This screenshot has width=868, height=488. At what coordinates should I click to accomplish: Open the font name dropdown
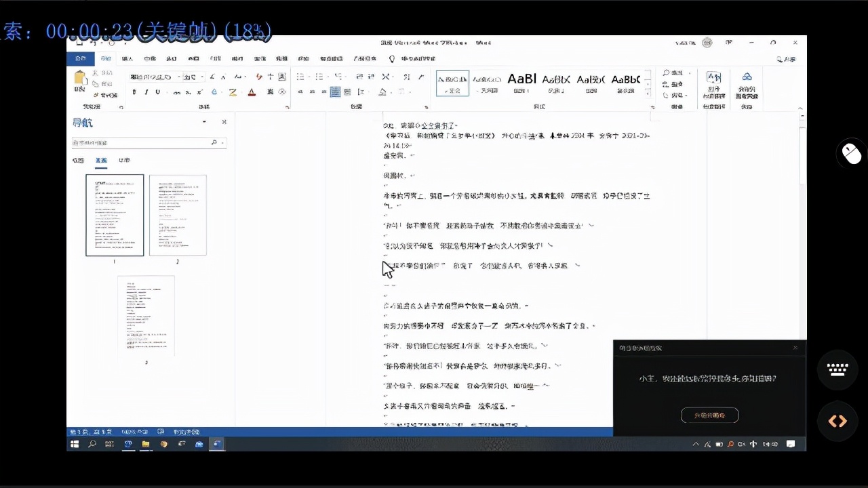(x=179, y=77)
